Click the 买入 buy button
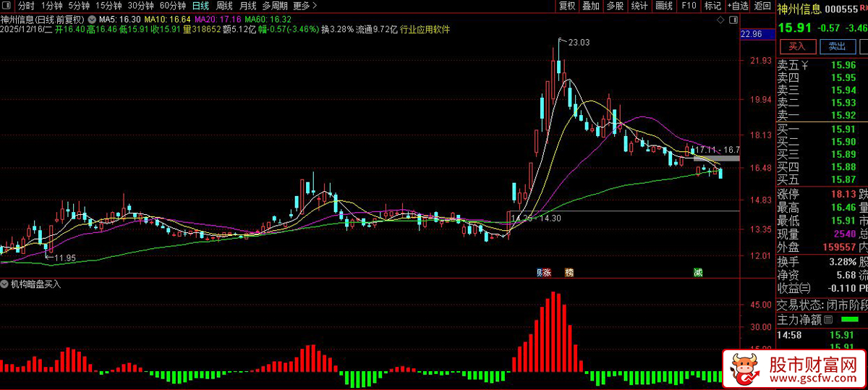 [x=797, y=46]
